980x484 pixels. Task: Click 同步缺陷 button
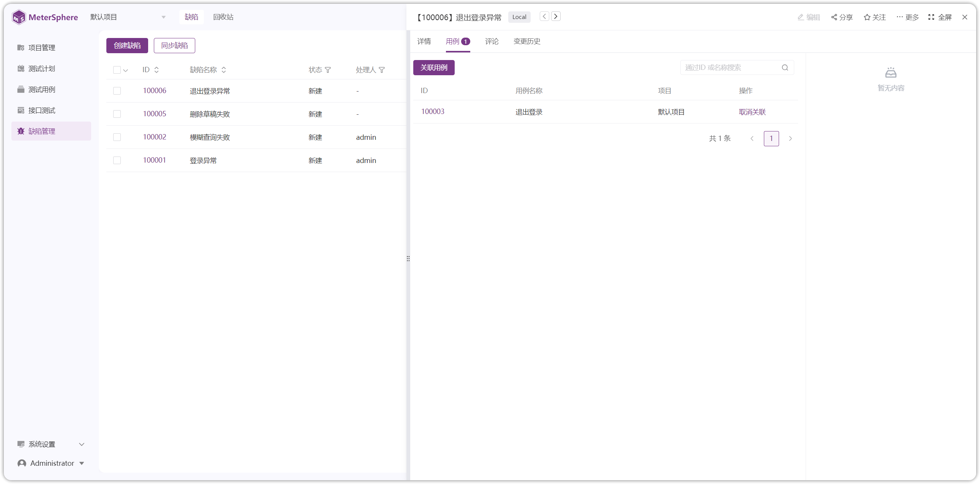[x=174, y=46]
